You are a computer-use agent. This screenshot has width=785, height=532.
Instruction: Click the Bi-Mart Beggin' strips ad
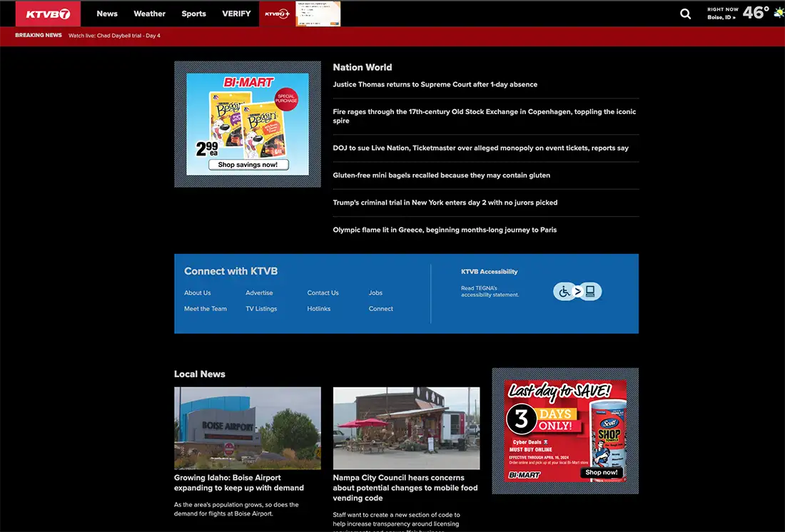point(248,124)
